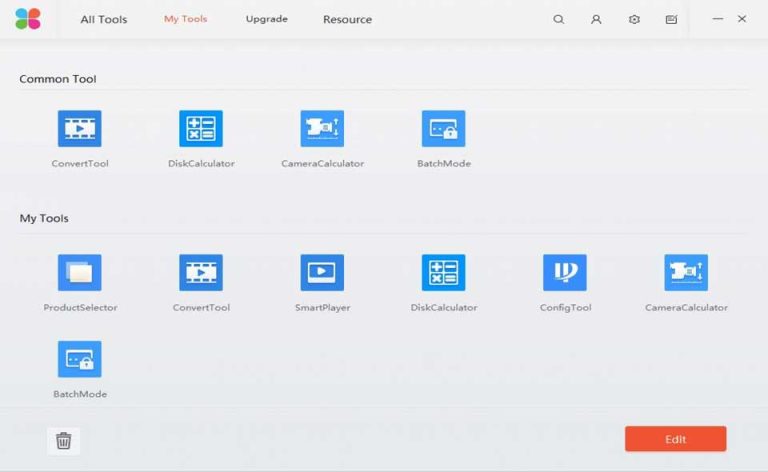Click the message box icon in the header
The width and height of the screenshot is (768, 472).
pyautogui.click(x=671, y=19)
